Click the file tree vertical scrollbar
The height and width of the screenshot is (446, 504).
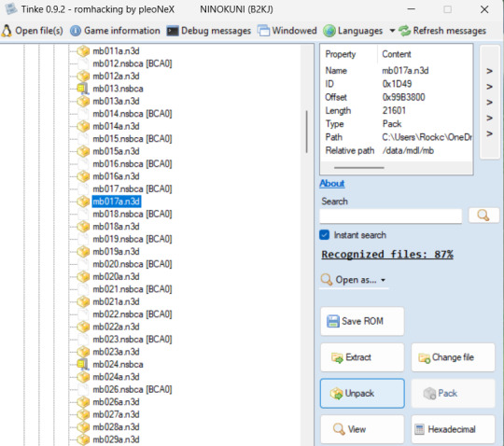point(307,132)
